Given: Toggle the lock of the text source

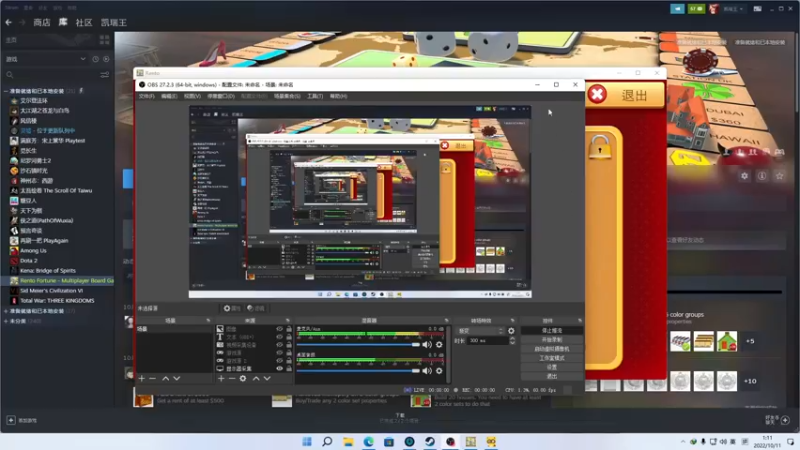Looking at the screenshot, I should coord(289,337).
